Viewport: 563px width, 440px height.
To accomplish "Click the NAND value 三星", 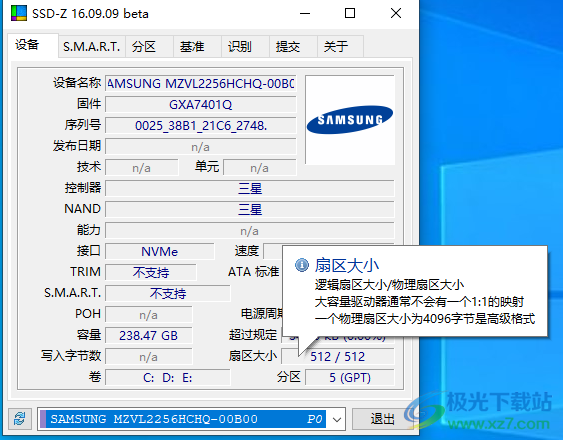I will (x=250, y=209).
